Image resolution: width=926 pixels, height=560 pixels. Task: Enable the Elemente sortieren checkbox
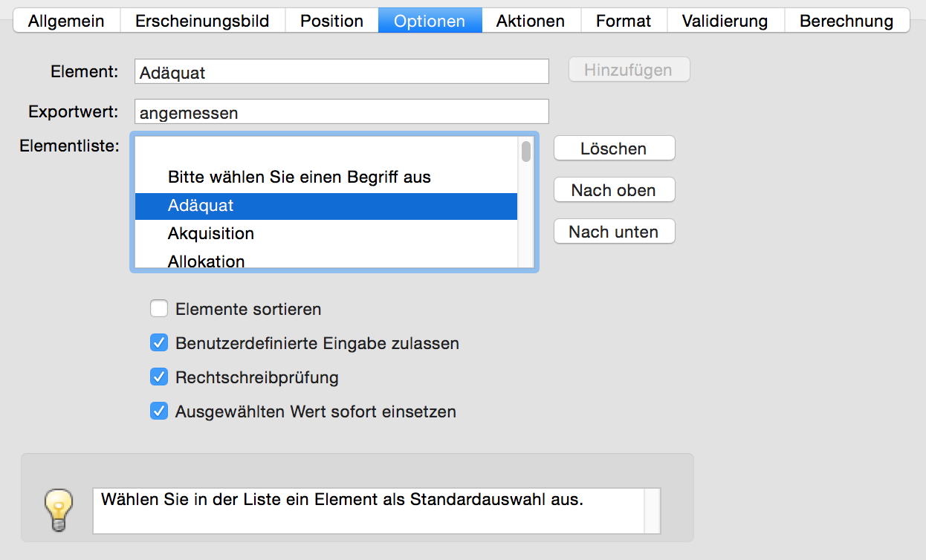[x=159, y=308]
